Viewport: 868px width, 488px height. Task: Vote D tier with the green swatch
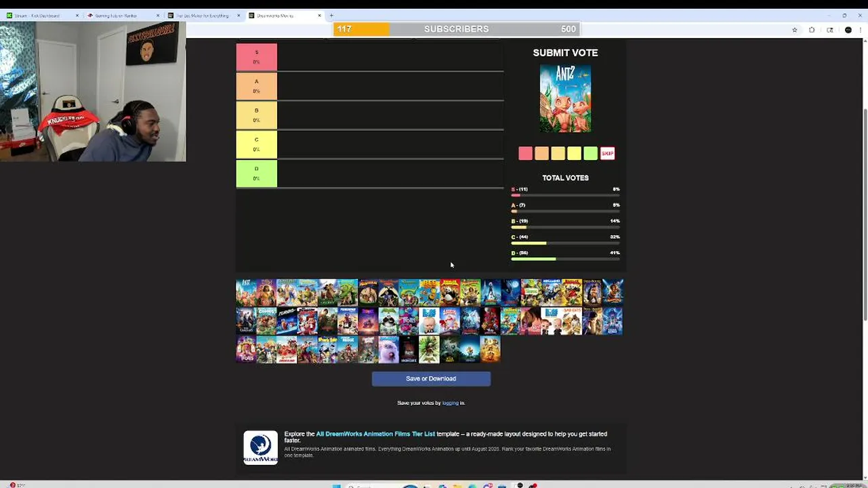[x=591, y=153]
